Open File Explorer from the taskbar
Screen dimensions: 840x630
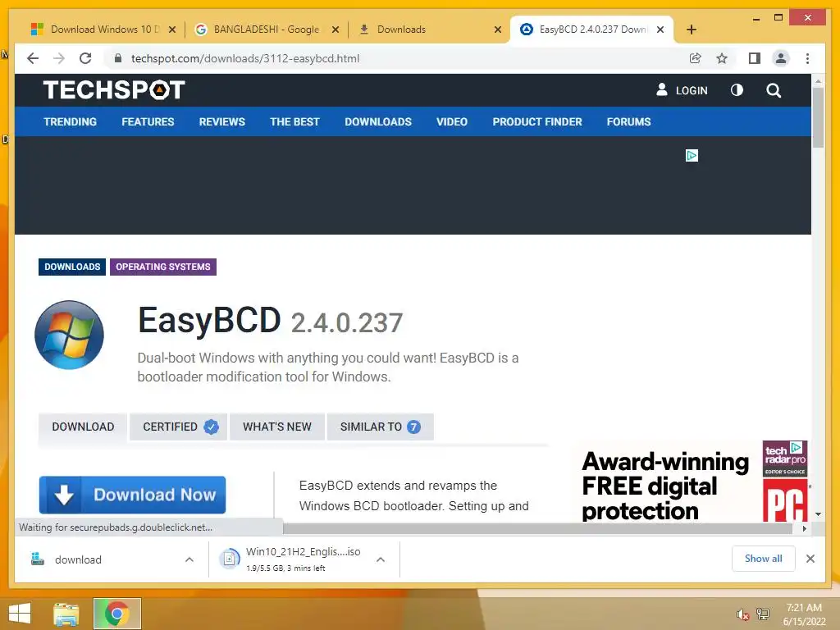point(66,614)
